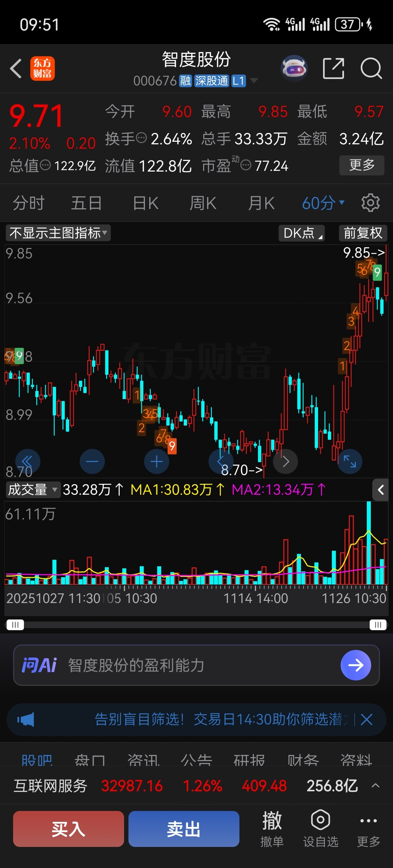Tap the stock code 000676
Image resolution: width=393 pixels, height=868 pixels.
click(155, 81)
